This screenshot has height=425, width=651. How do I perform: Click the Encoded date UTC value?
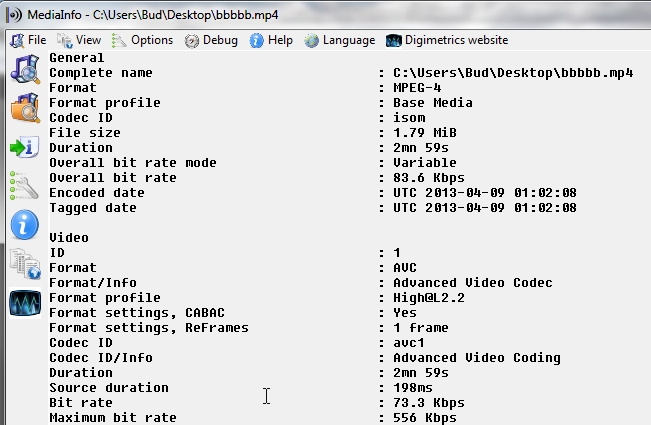tap(485, 193)
